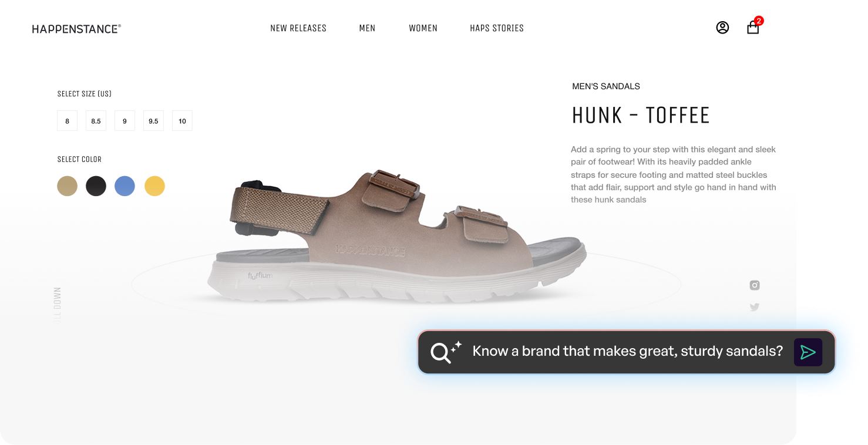Open the Twitter bird icon

755,307
